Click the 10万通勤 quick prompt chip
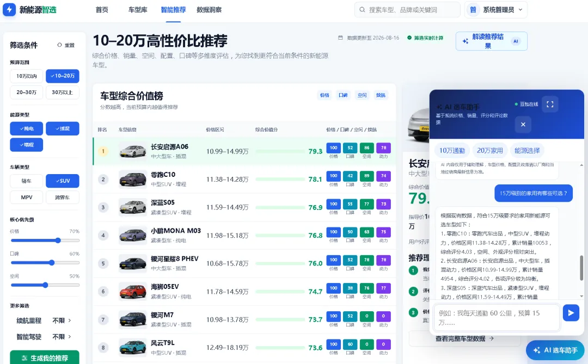 click(x=452, y=150)
